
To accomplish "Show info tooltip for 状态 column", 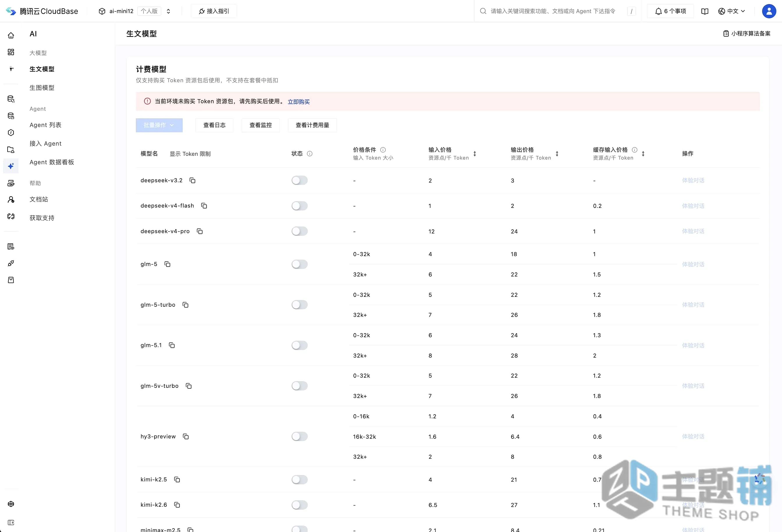I will click(310, 154).
